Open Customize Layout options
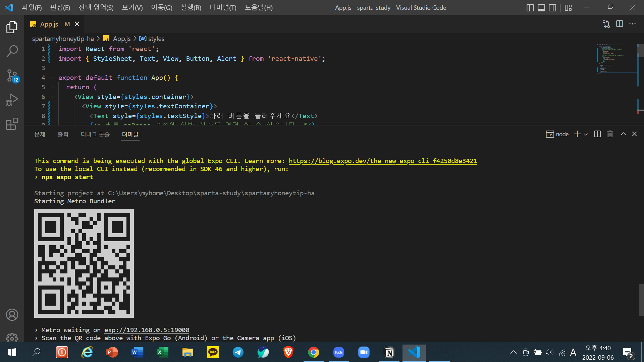 568,7
